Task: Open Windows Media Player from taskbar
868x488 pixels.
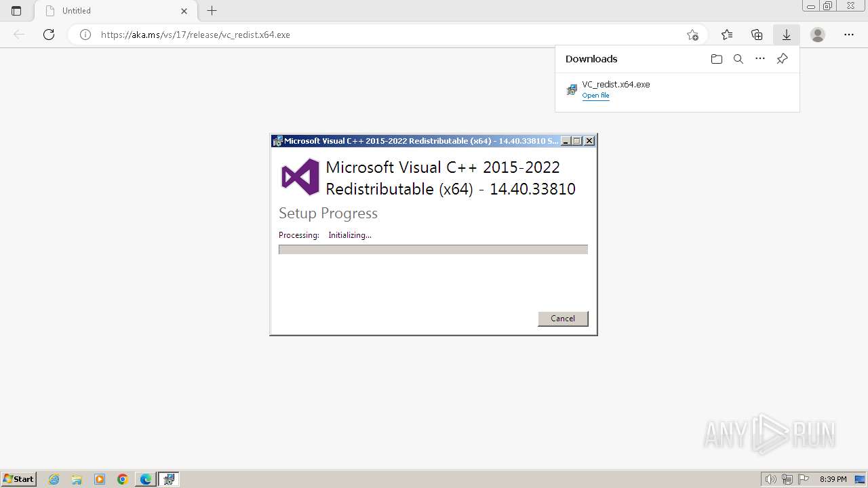Action: [x=100, y=479]
